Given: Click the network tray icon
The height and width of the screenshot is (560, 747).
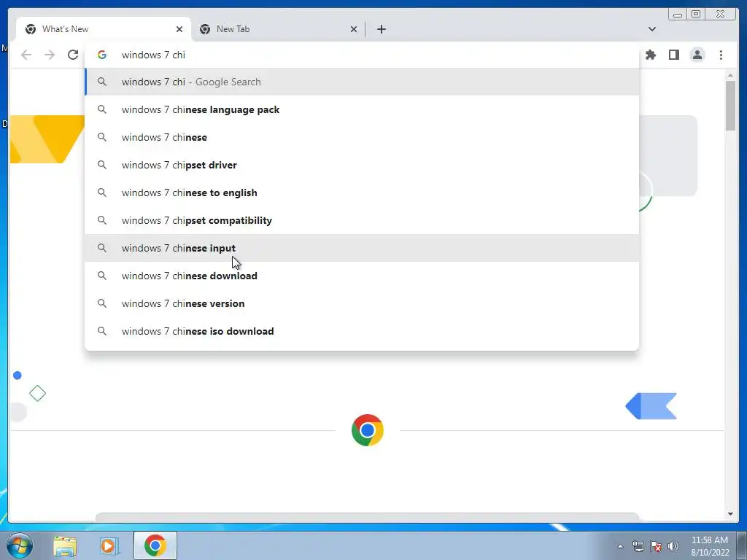Looking at the screenshot, I should pyautogui.click(x=638, y=546).
